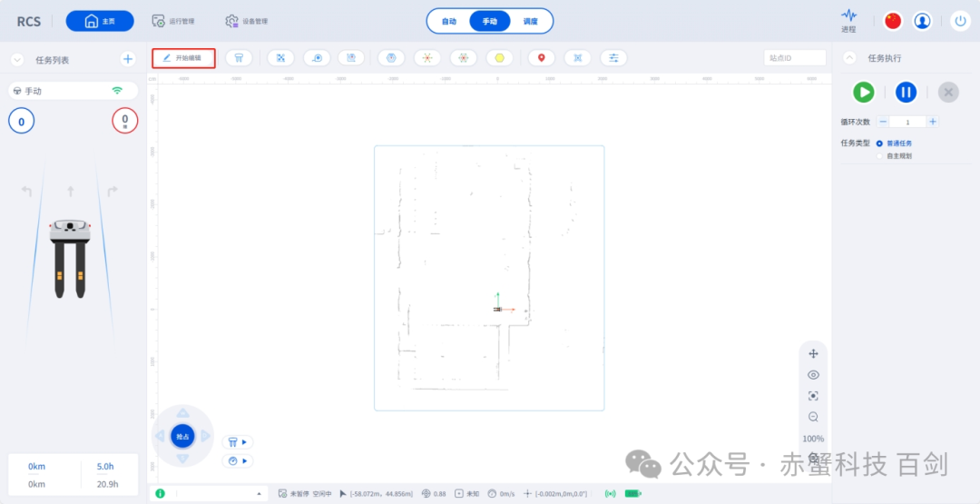Image resolution: width=980 pixels, height=504 pixels.
Task: Click the blue 0 counter circle
Action: 21,121
